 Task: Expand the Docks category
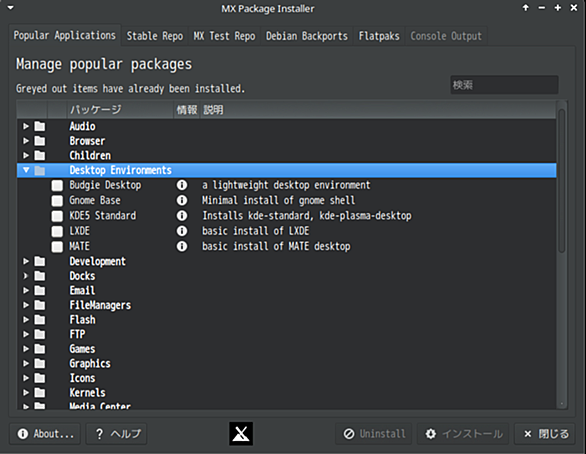[x=26, y=276]
